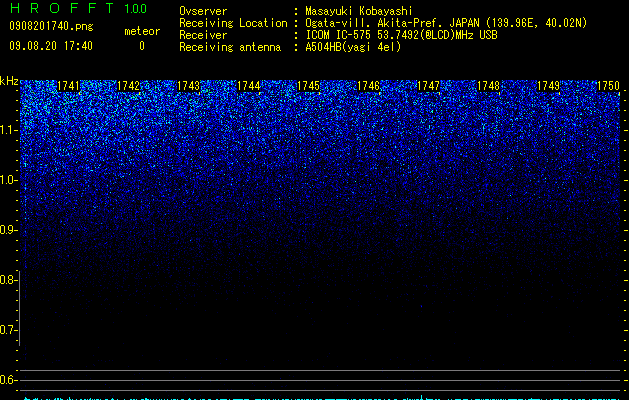Click the 0.8 kHz axis label
The height and width of the screenshot is (400, 629).
(9, 280)
